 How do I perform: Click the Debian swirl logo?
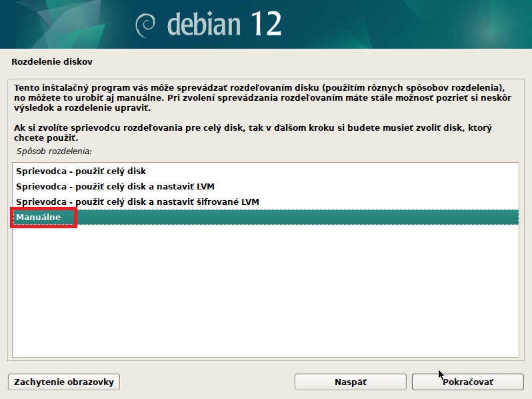coord(147,25)
